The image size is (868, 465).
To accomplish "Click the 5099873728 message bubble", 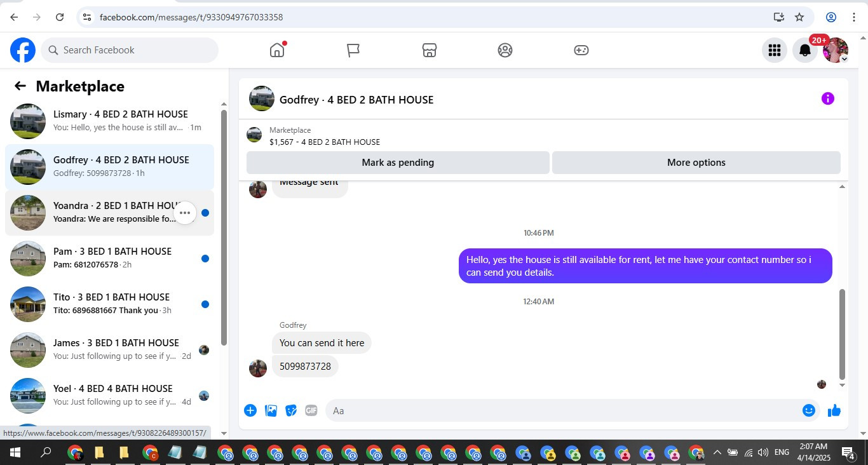I will click(305, 367).
